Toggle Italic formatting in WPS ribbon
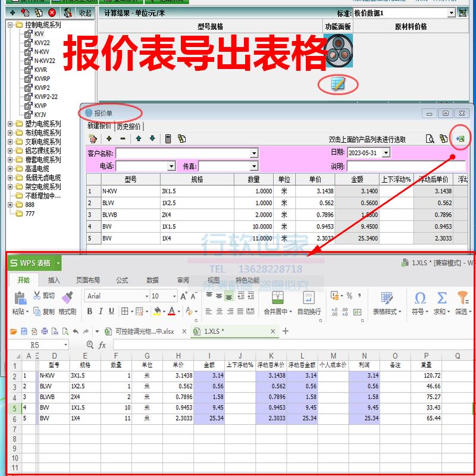 (101, 311)
